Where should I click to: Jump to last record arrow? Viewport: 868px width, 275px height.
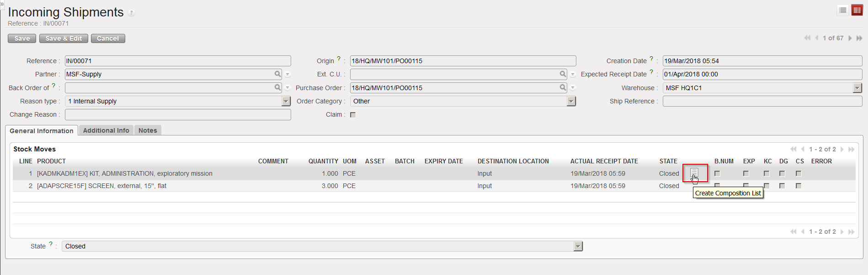coord(859,38)
